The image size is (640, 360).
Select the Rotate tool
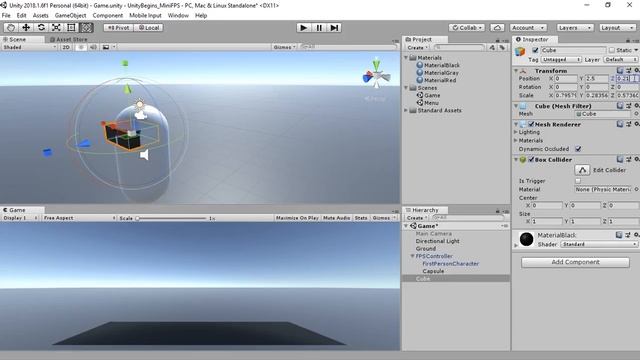pyautogui.click(x=41, y=27)
